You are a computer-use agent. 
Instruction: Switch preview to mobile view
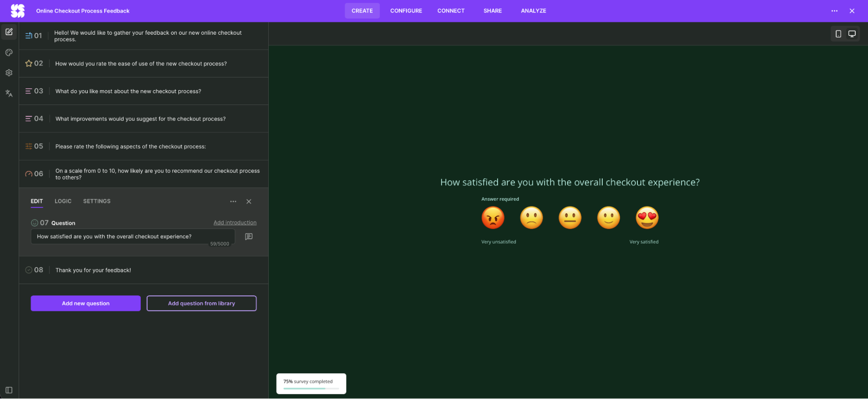pyautogui.click(x=838, y=33)
